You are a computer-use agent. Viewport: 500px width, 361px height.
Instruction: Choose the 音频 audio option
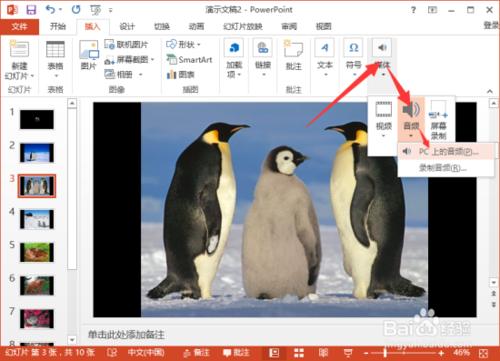click(411, 119)
